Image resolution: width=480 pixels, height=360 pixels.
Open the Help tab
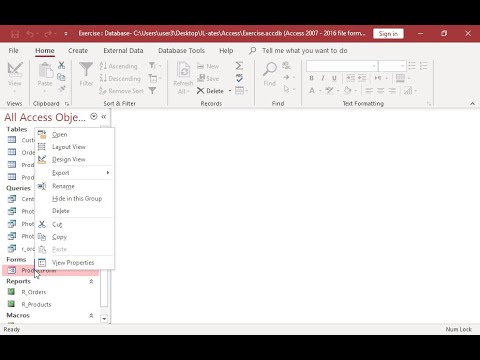click(x=226, y=51)
